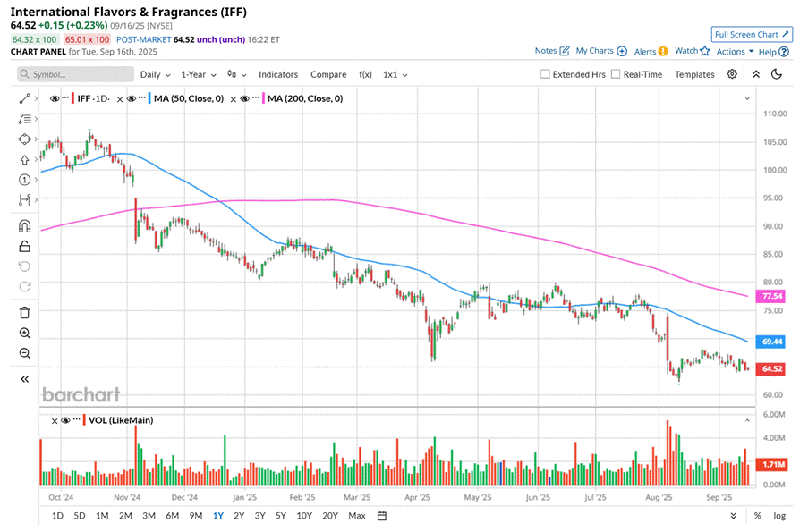Toggle MA 200 visibility eye
This screenshot has width=808, height=532.
click(x=244, y=98)
